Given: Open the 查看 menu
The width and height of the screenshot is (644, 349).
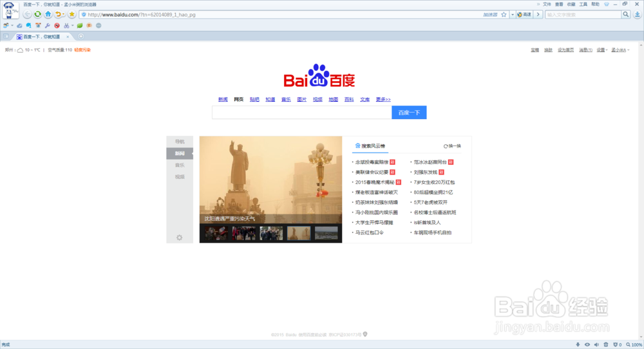Looking at the screenshot, I should [559, 4].
